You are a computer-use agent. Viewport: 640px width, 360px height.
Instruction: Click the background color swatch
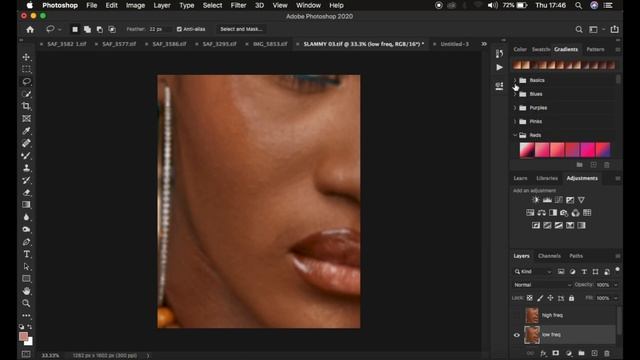click(29, 341)
